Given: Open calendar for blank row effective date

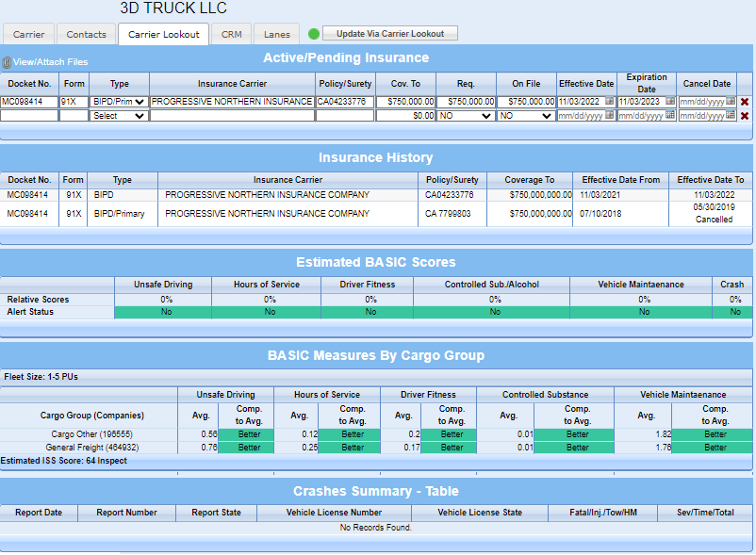Looking at the screenshot, I should 610,115.
